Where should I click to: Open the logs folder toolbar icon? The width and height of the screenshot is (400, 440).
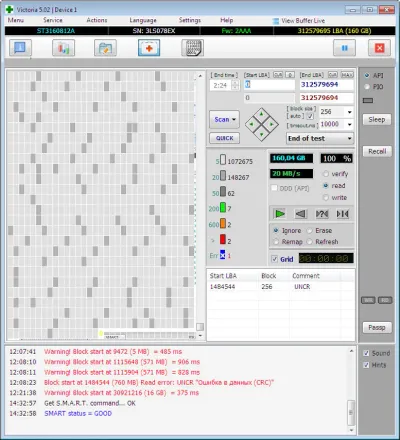tap(105, 48)
